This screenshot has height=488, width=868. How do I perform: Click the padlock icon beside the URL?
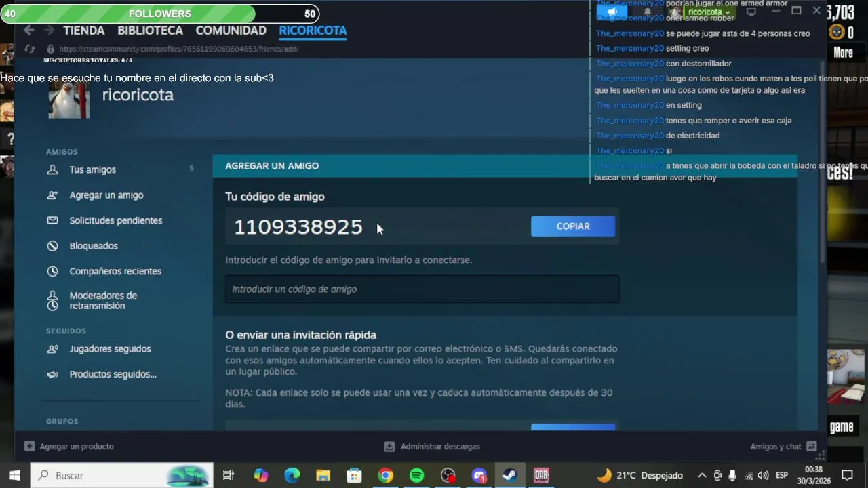50,49
